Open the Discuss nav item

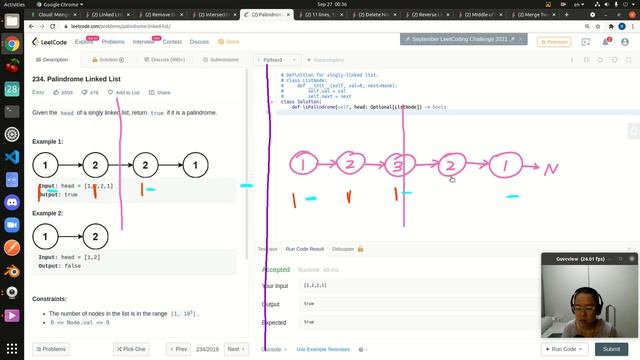coord(199,42)
